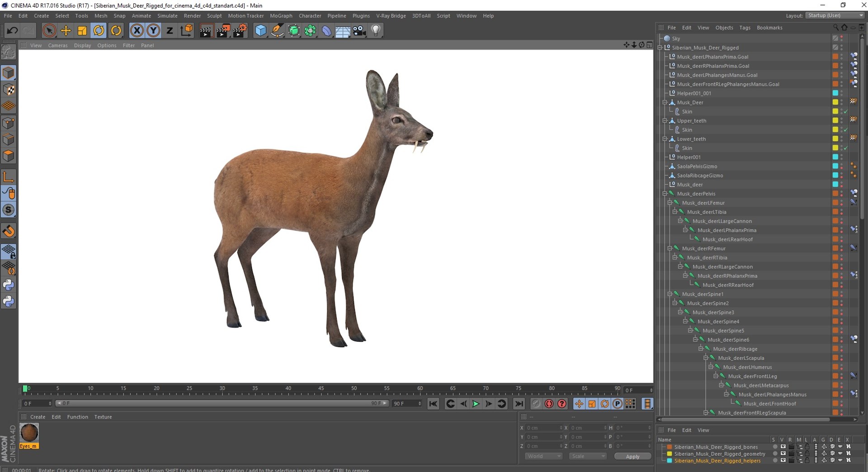This screenshot has width=868, height=472.
Task: Toggle snapping with the S icon
Action: (9, 210)
